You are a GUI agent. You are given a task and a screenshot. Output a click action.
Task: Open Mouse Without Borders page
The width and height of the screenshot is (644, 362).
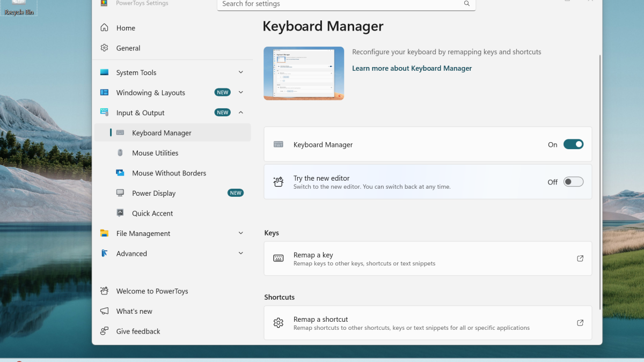(x=172, y=173)
